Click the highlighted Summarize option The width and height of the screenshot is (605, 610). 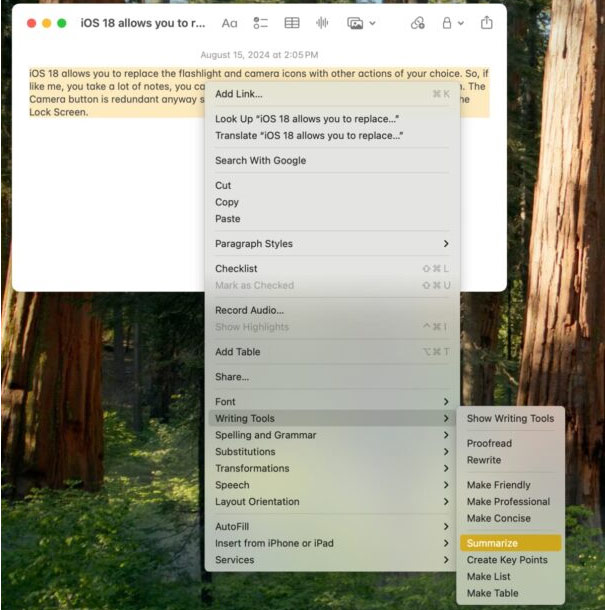[510, 543]
